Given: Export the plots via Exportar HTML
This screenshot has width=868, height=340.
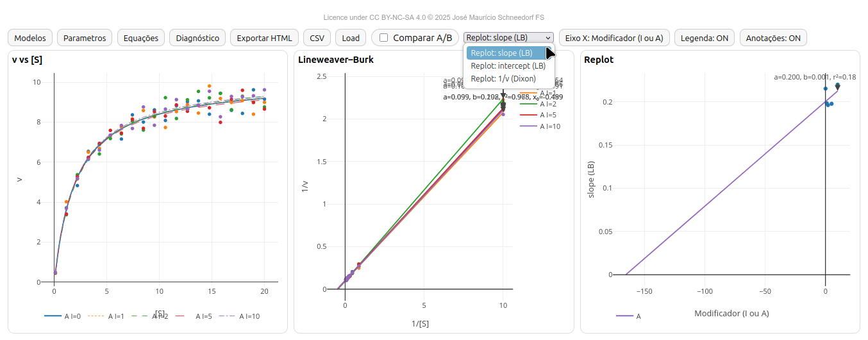Looking at the screenshot, I should click(x=264, y=38).
